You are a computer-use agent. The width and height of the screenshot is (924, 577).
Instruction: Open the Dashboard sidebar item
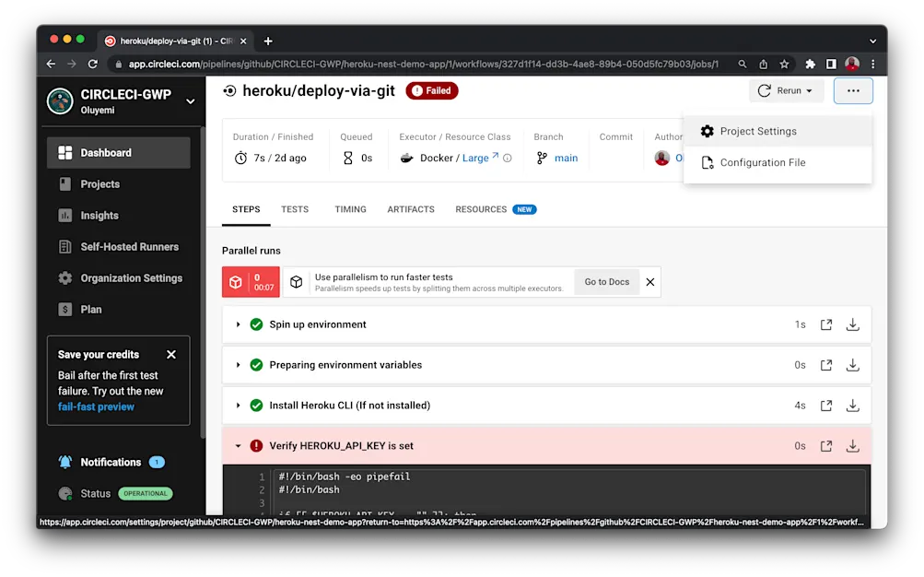[119, 153]
